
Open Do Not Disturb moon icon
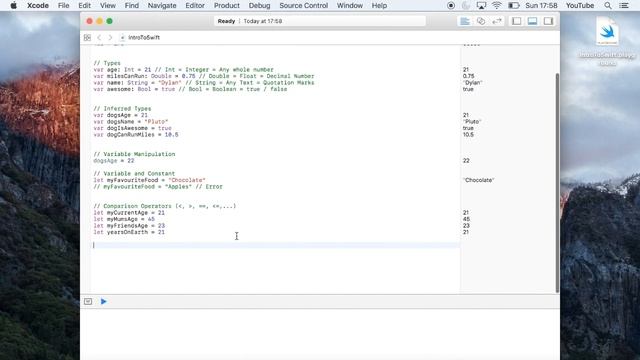pyautogui.click(x=466, y=5)
